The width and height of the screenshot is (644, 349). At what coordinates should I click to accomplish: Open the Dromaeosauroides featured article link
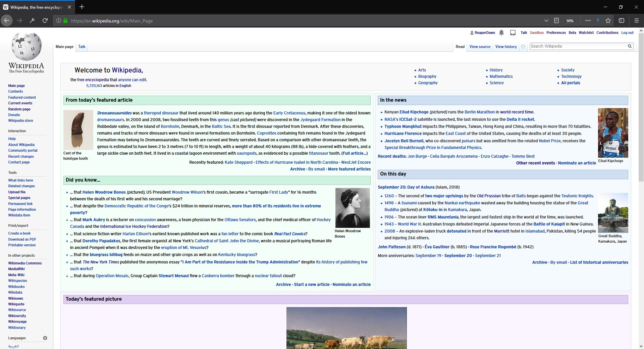pyautogui.click(x=114, y=113)
